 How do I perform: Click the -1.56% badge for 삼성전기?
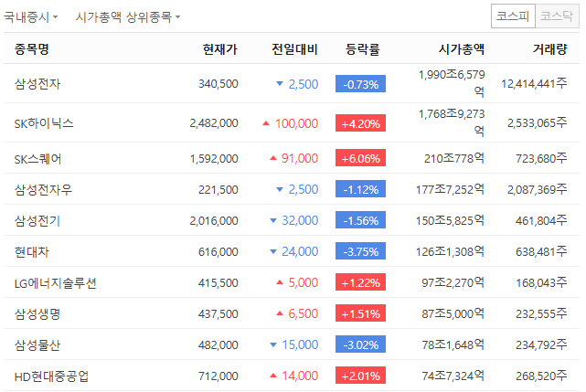[x=360, y=220]
